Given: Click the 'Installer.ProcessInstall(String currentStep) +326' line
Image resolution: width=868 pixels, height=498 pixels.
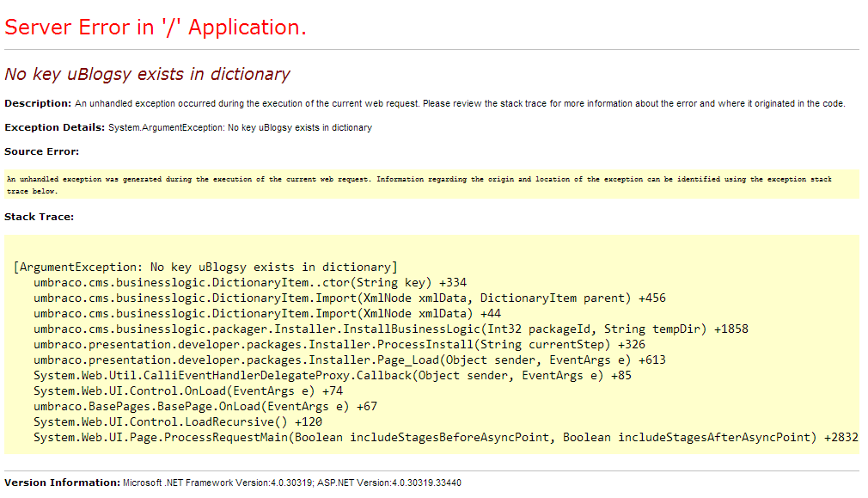Looking at the screenshot, I should click(x=339, y=345).
